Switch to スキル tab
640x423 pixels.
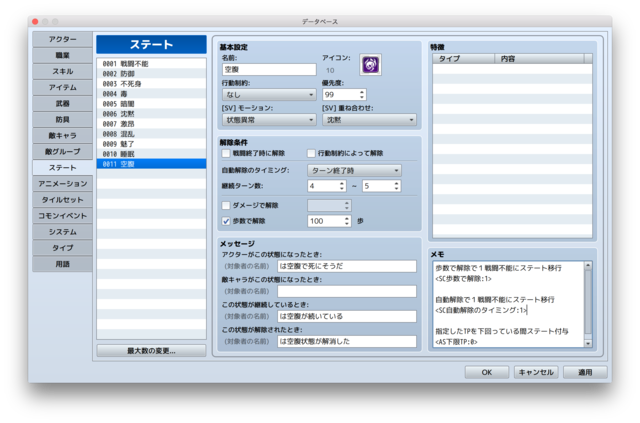tap(62, 71)
